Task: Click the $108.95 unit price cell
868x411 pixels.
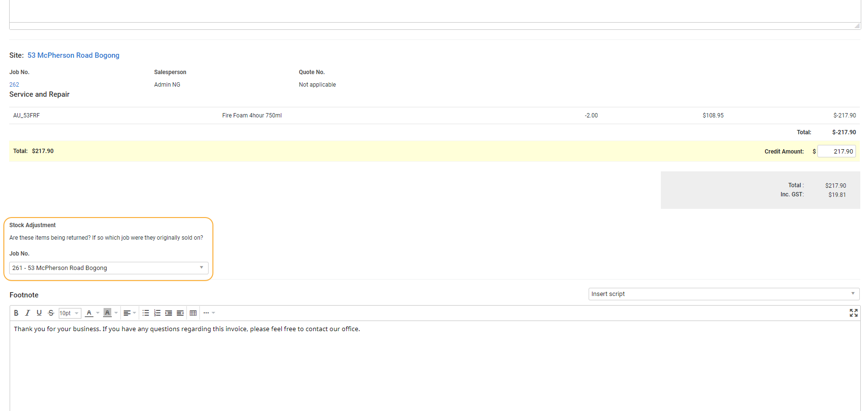Action: click(713, 116)
